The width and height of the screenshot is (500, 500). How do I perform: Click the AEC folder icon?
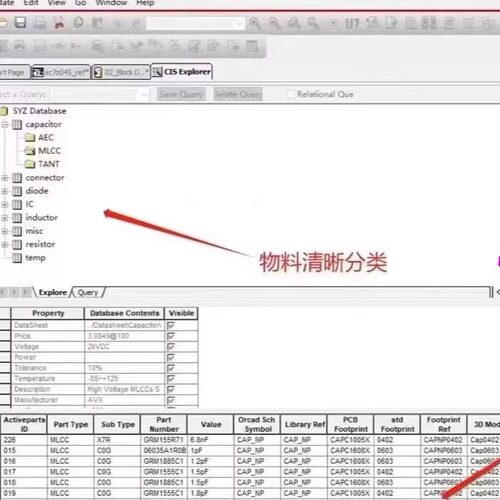click(30, 137)
